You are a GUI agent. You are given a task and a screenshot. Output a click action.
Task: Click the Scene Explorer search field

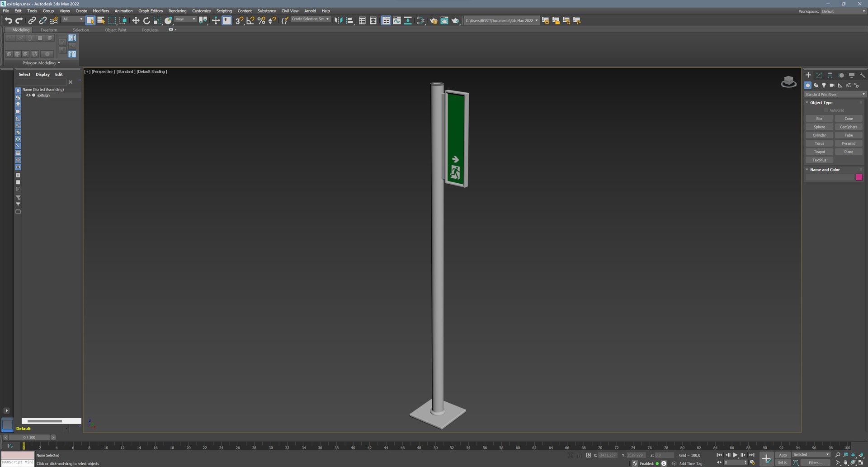(x=42, y=82)
